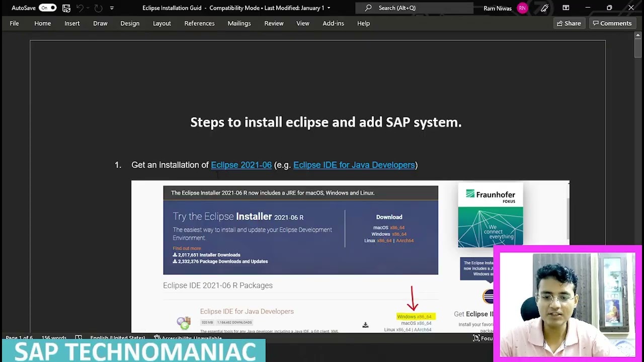This screenshot has width=644, height=362.
Task: Click Find out more in installer banner
Action: coord(187,248)
